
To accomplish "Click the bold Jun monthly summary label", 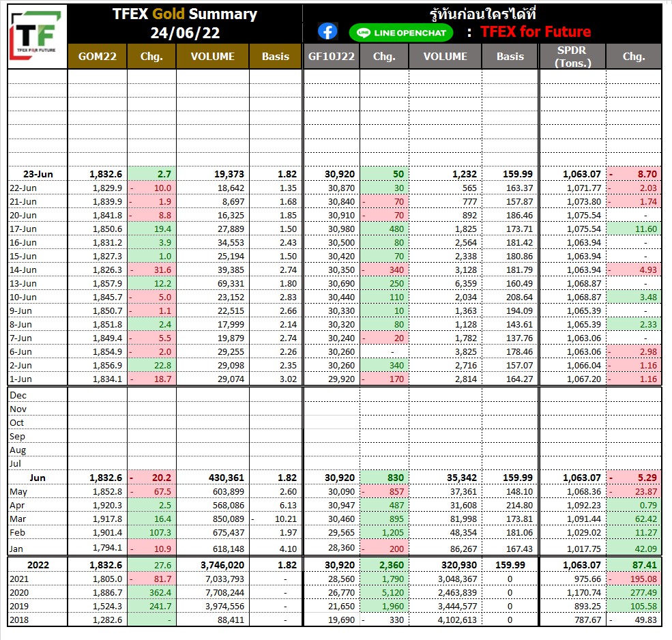I will click(x=38, y=478).
